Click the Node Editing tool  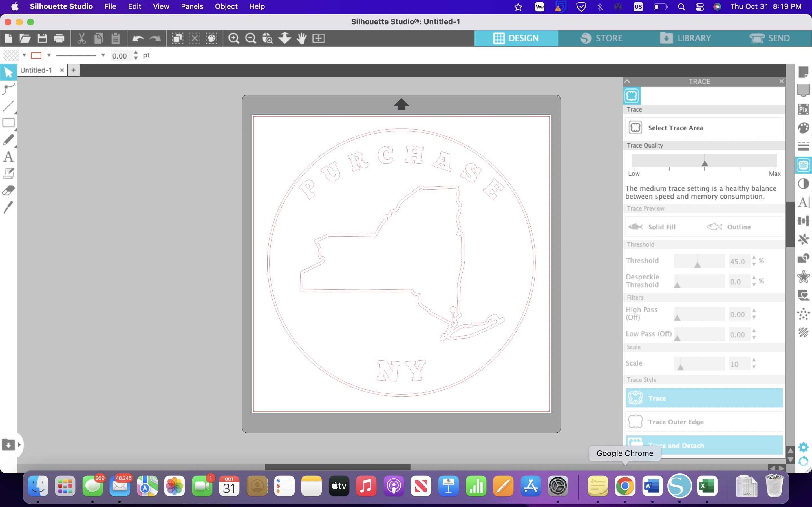[8, 89]
